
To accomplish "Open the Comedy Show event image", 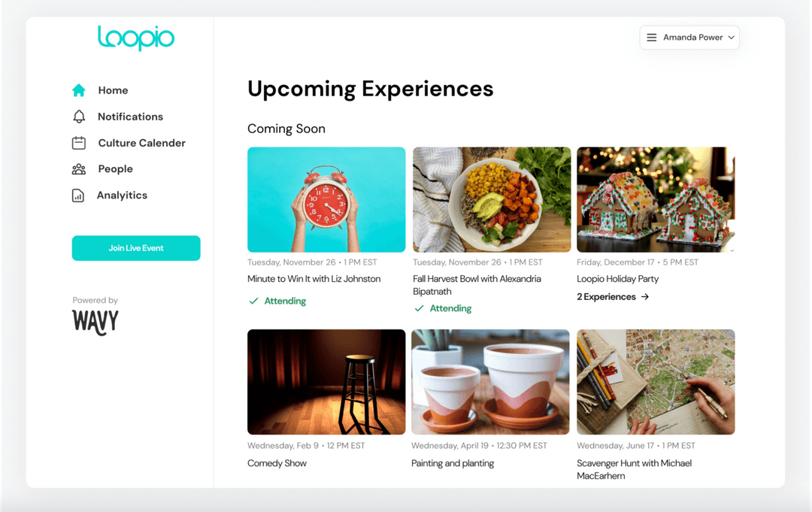I will point(326,382).
